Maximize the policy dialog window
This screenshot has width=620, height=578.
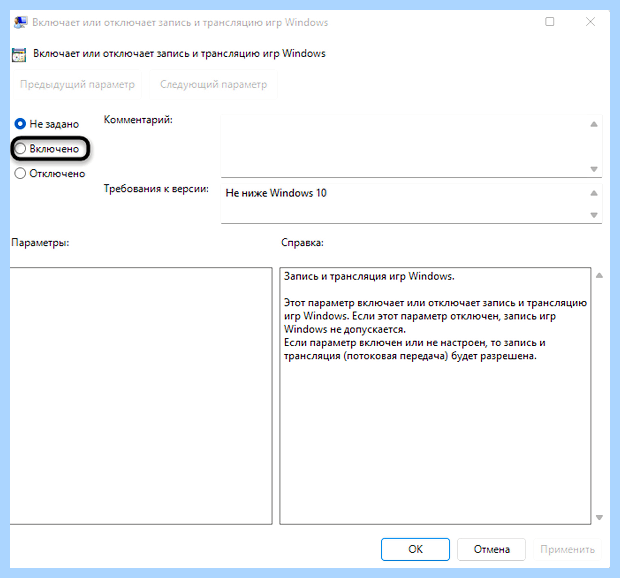550,22
